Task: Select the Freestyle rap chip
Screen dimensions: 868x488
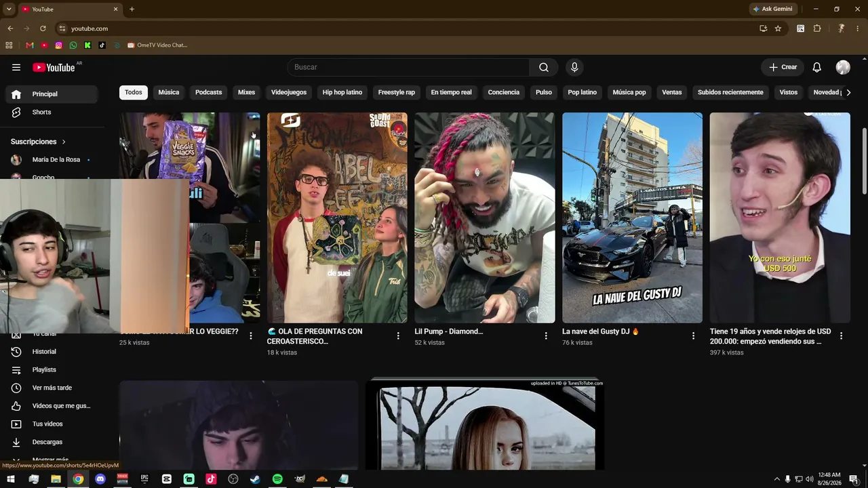Action: pyautogui.click(x=397, y=92)
